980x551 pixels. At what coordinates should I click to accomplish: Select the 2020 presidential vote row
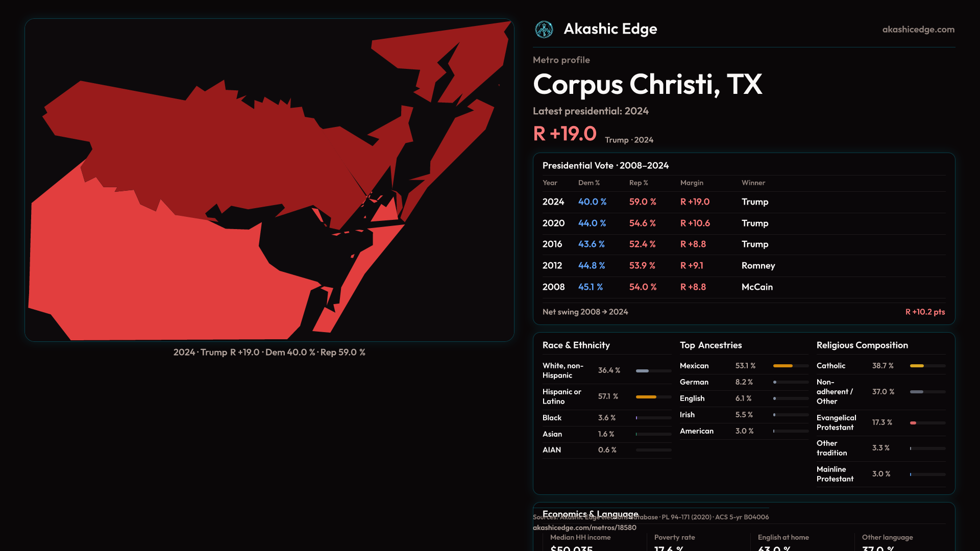743,223
